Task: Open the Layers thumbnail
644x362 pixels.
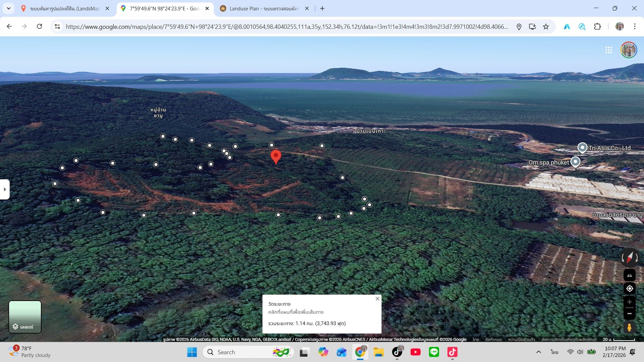Action: [25, 317]
